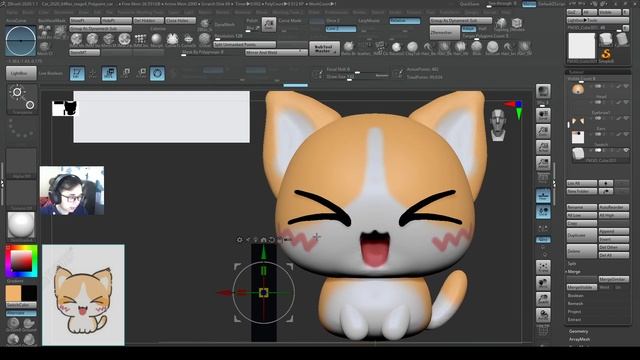Enable Edit mode icon in the toolbar

pos(77,73)
